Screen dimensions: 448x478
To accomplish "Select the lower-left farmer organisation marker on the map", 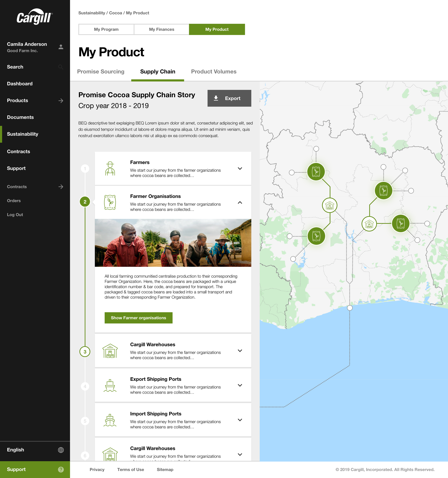I will pyautogui.click(x=316, y=236).
